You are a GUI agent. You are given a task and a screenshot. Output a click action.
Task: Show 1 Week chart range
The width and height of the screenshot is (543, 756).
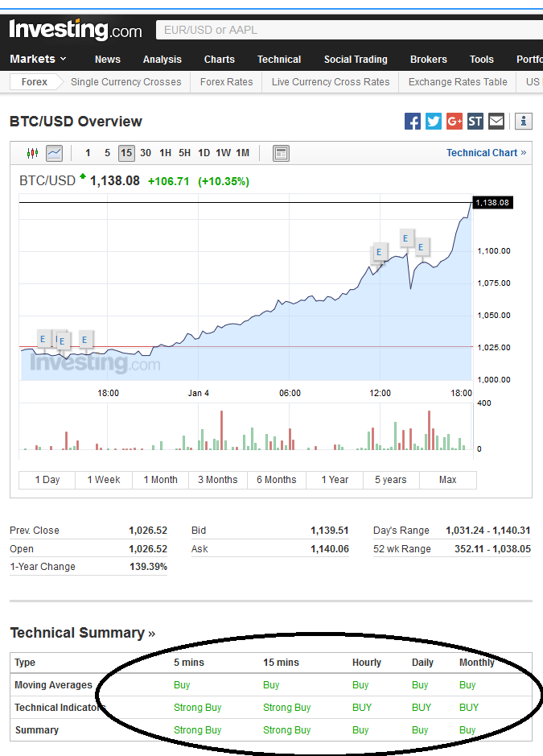click(x=104, y=480)
